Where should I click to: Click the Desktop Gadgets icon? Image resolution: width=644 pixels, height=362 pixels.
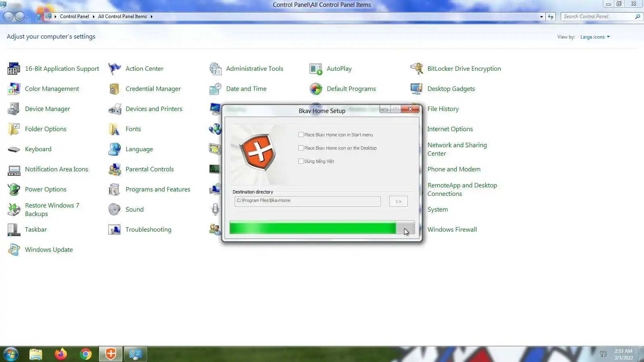(416, 89)
